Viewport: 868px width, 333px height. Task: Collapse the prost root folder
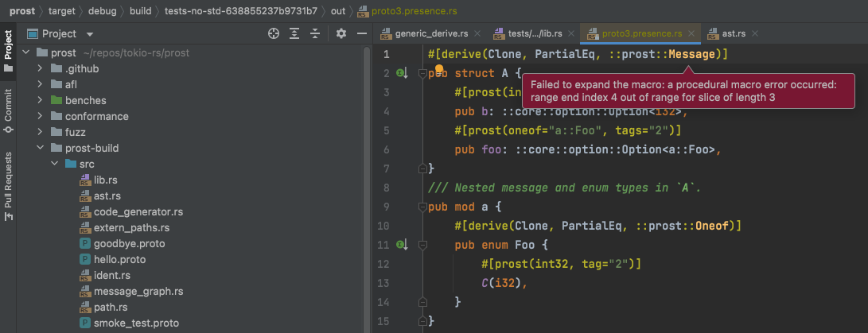(25, 53)
